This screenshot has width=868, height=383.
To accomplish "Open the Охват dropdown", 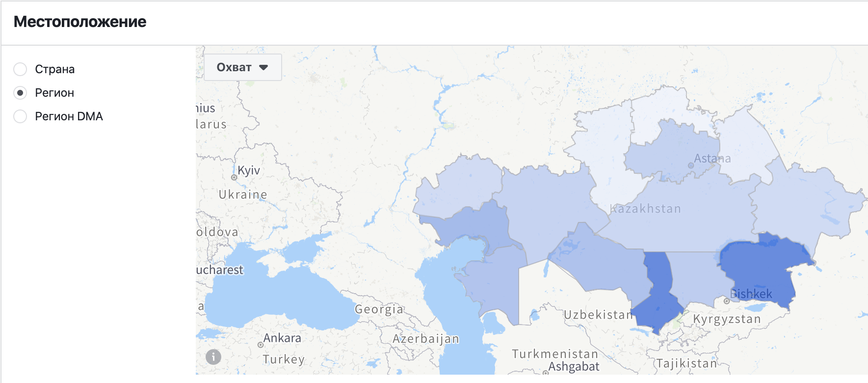I will tap(242, 67).
